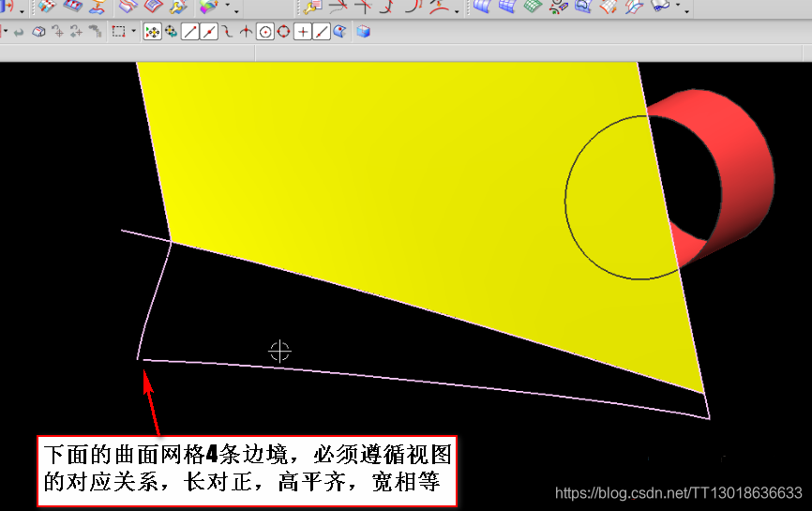The height and width of the screenshot is (511, 812).
Task: Select the surface offset tool with red curves
Action: click(128, 7)
